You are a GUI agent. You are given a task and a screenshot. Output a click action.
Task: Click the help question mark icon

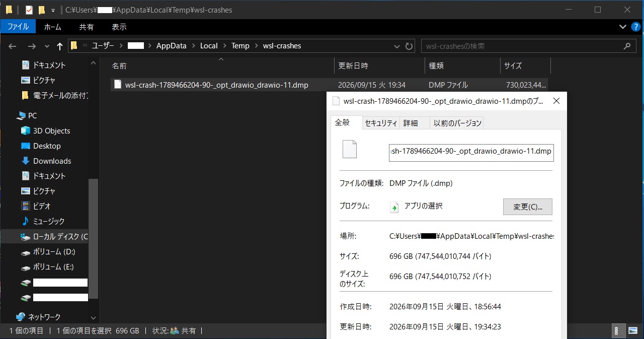tap(636, 26)
